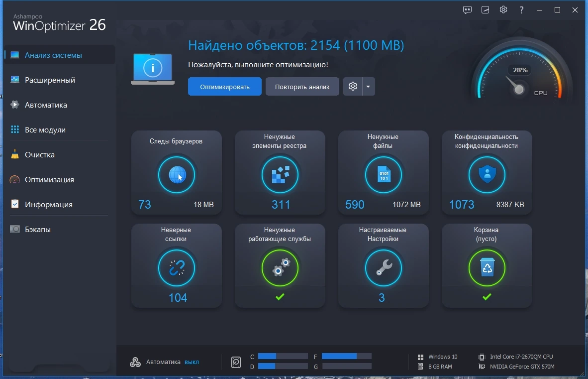Click the RAM icon beside 8 GB RAM
This screenshot has height=379, width=588.
click(x=420, y=367)
